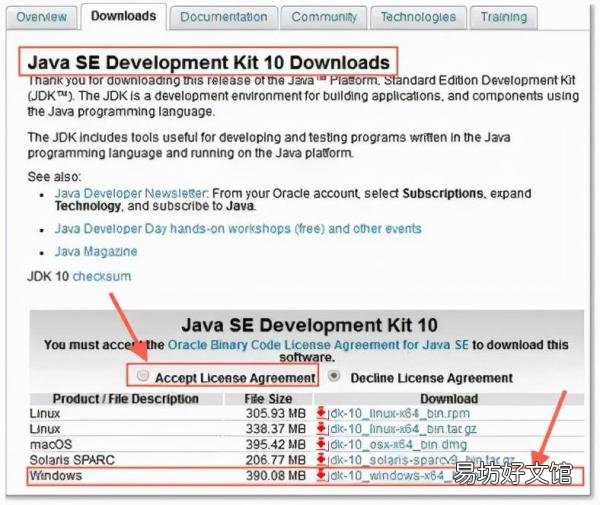This screenshot has width=600, height=505.
Task: Open the Documentation tab
Action: click(223, 18)
